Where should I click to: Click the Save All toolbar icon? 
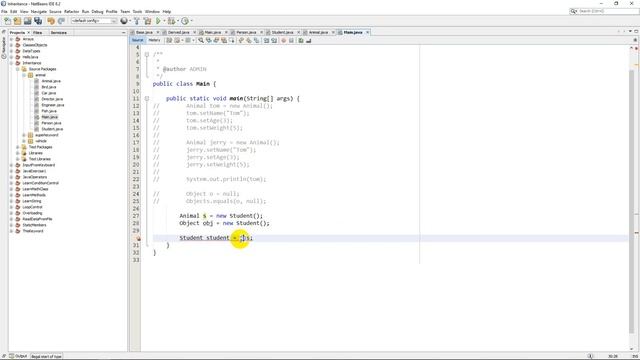point(38,21)
